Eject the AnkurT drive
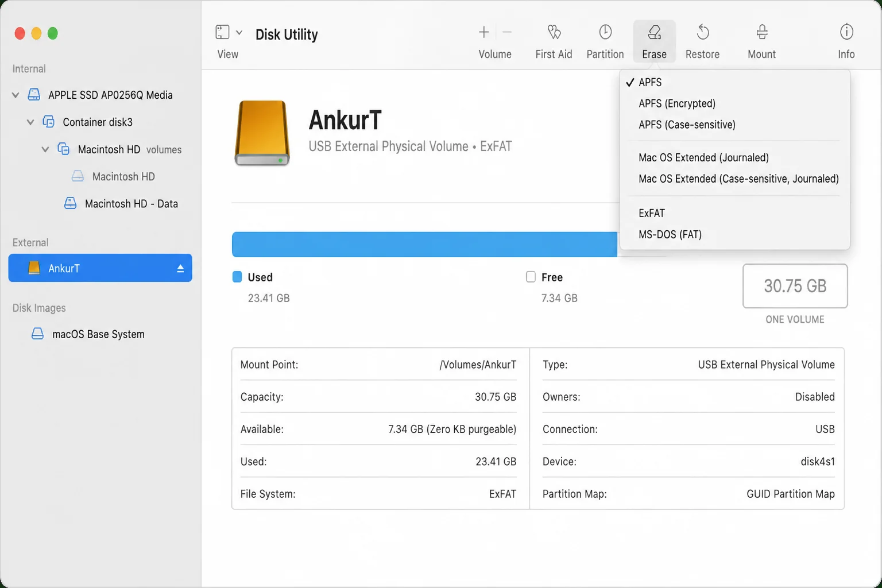882x588 pixels. (180, 268)
